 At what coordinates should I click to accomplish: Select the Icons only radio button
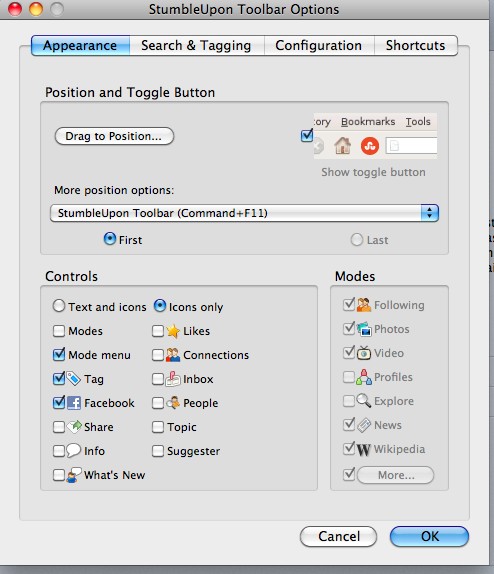(x=160, y=306)
